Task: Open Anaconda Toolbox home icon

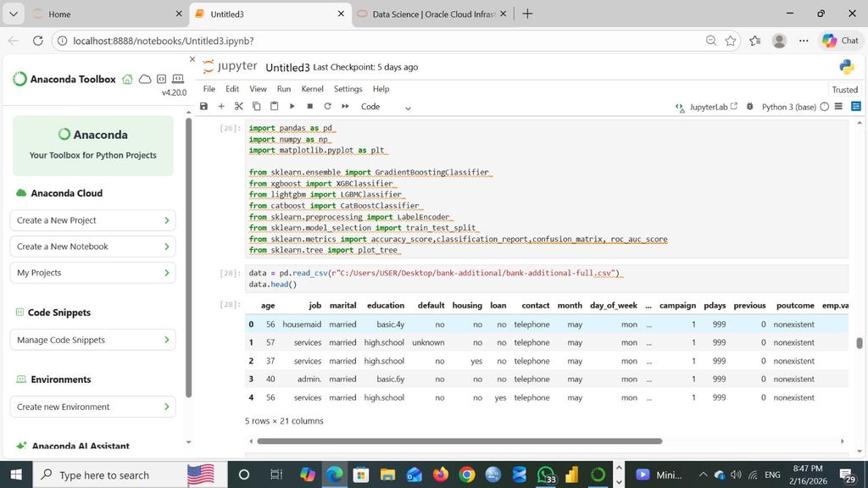Action: (127, 79)
